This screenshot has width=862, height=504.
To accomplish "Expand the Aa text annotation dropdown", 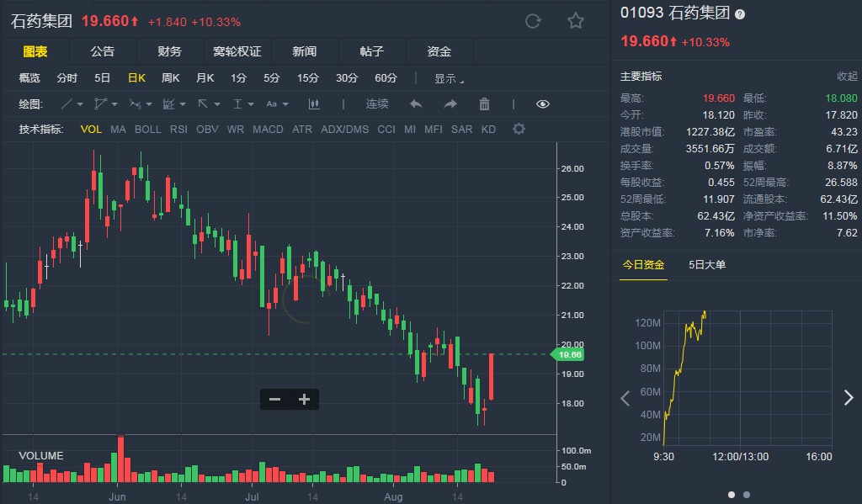I will coord(285,104).
